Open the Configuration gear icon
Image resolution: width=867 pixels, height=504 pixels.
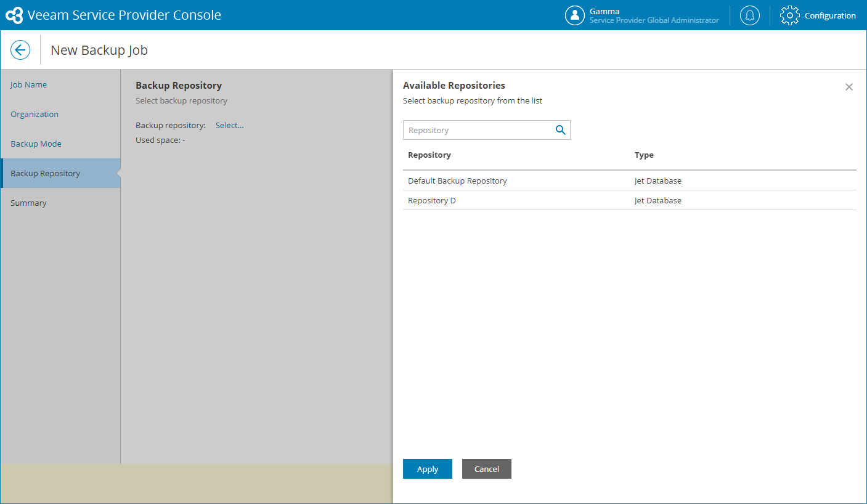(790, 15)
